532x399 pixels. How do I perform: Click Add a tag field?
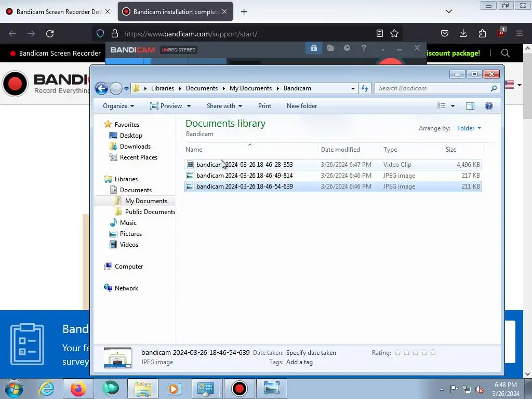(299, 362)
